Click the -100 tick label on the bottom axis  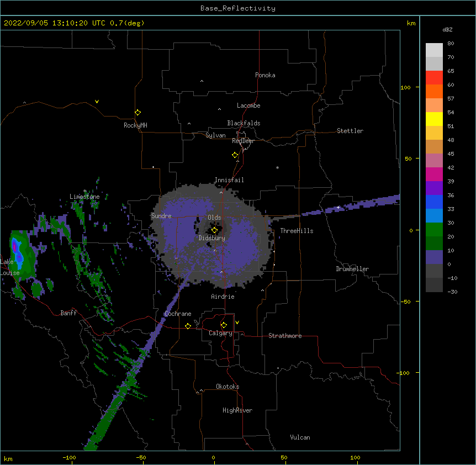(x=69, y=457)
